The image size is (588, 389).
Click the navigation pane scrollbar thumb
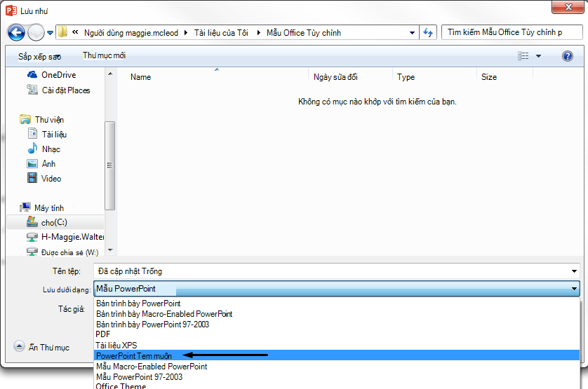[x=110, y=165]
